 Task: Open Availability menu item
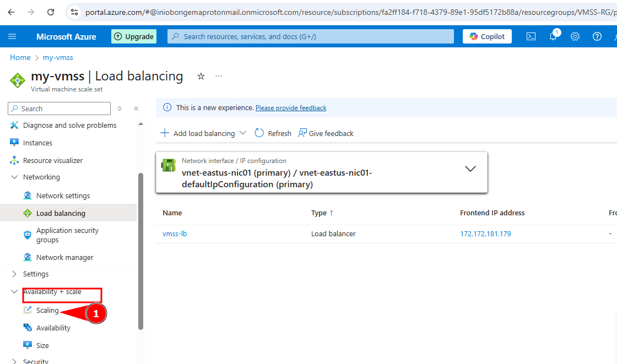[53, 328]
